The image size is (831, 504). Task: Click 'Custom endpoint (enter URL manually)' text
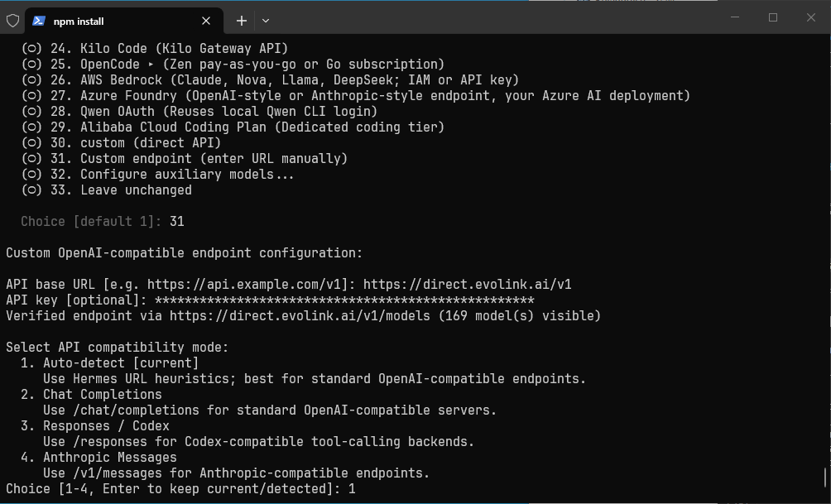(214, 159)
